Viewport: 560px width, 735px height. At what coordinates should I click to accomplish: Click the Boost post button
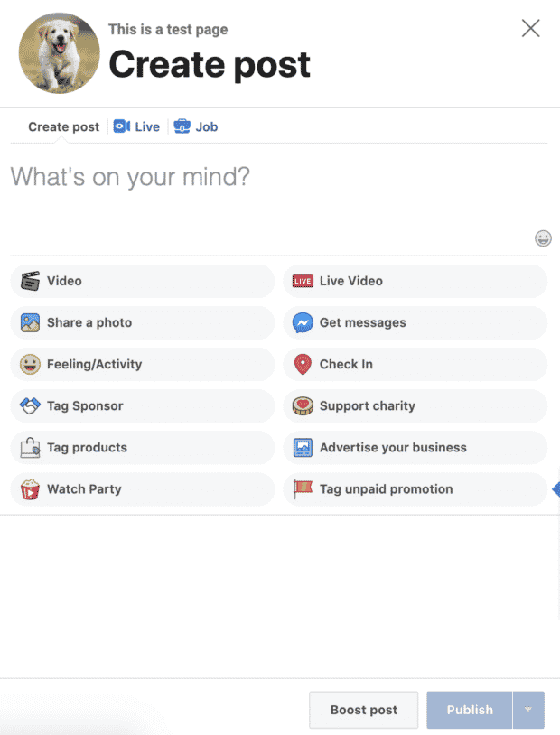coord(363,710)
